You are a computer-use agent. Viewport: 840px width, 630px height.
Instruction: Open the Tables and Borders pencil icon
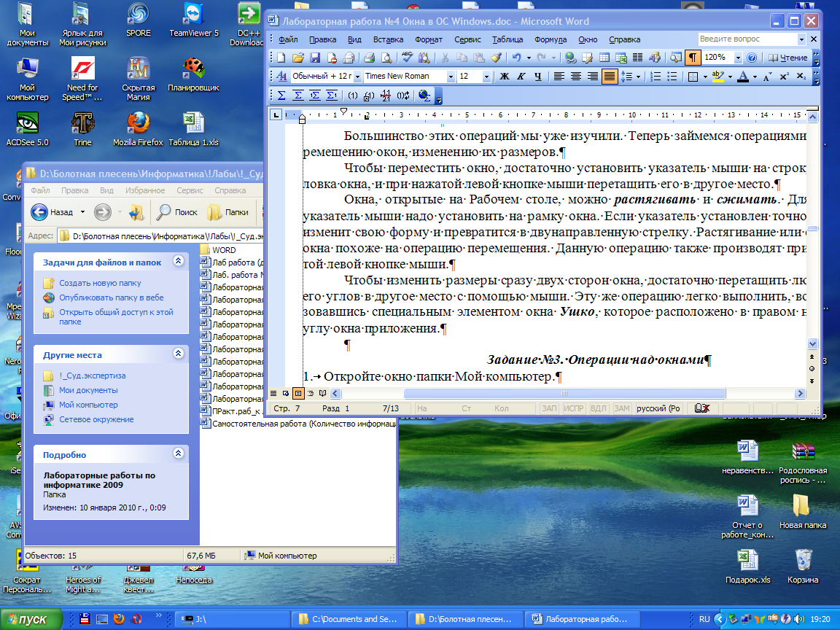pos(587,58)
